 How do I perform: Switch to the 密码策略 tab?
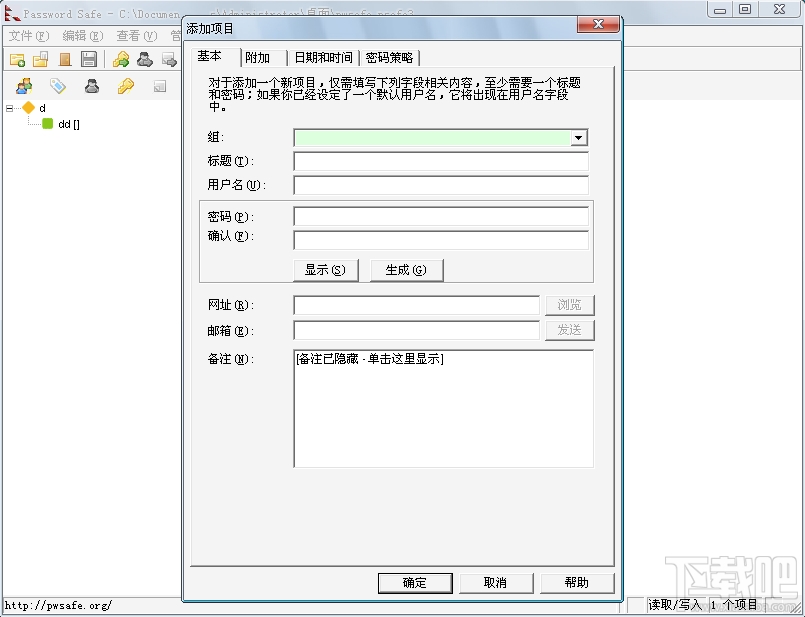[x=390, y=57]
